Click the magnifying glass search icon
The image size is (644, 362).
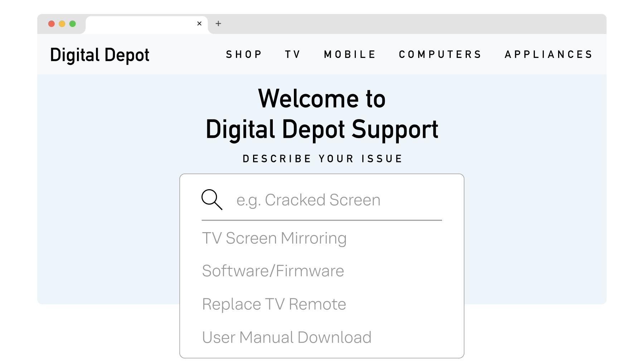212,200
